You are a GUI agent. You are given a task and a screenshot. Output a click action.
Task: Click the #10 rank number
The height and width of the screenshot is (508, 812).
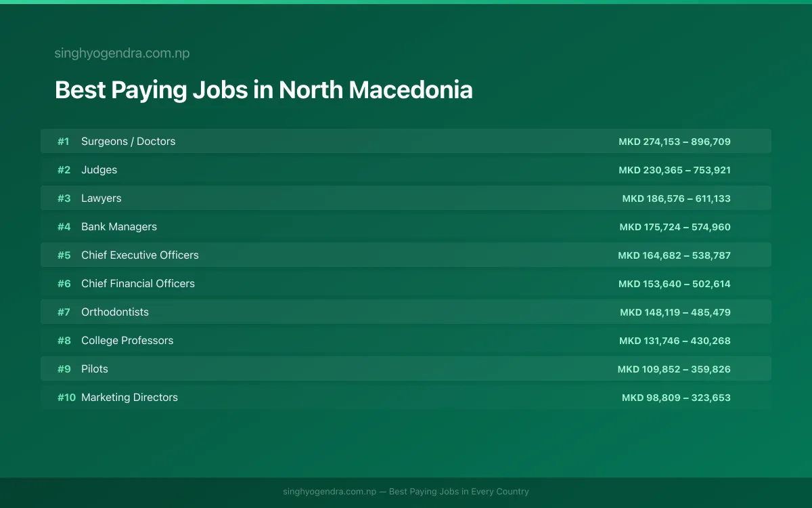click(x=66, y=398)
